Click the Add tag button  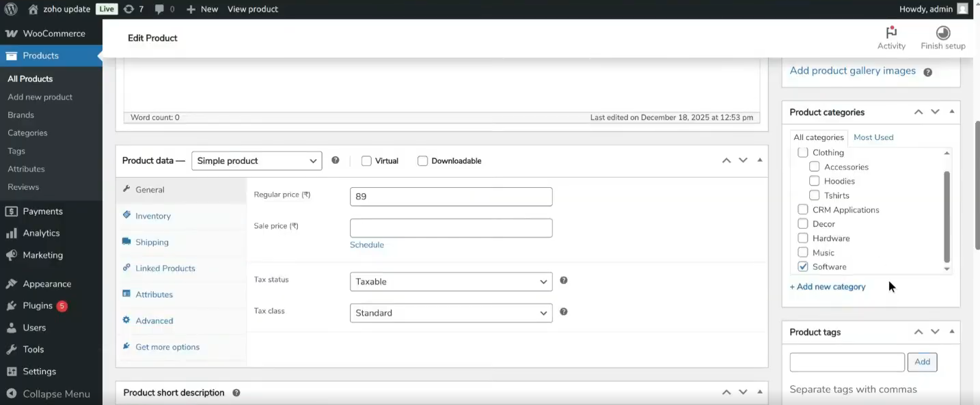pyautogui.click(x=922, y=362)
